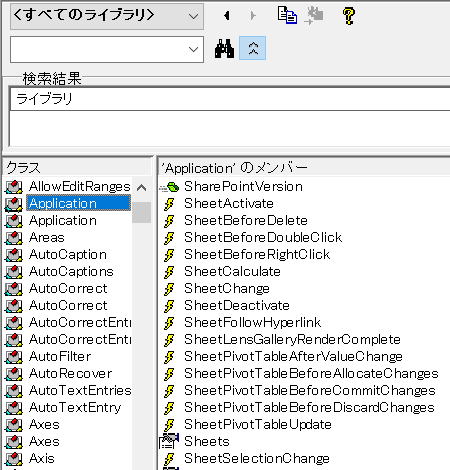Select the SheetDeactivate event
This screenshot has height=470, width=450.
(x=237, y=305)
